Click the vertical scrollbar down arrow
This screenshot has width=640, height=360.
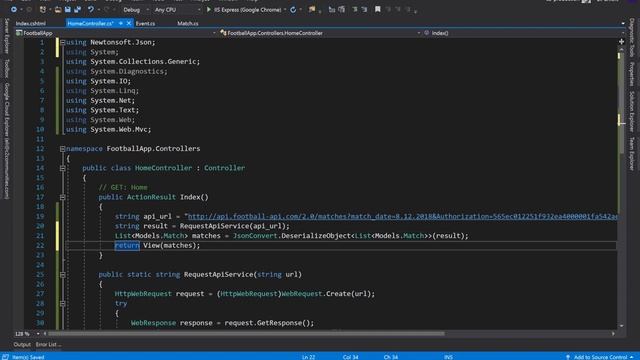[621, 326]
